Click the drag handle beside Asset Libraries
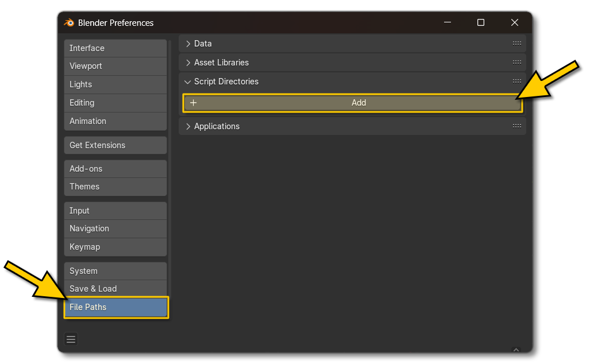This screenshot has width=590, height=364. (516, 62)
